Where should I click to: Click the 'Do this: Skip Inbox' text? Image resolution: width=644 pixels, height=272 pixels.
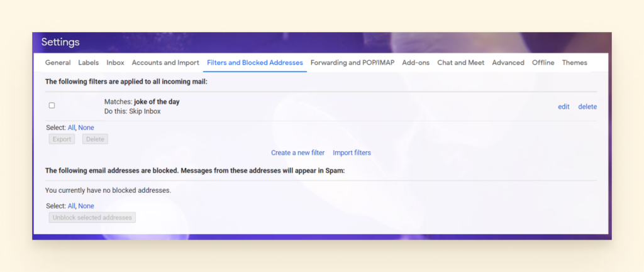tap(132, 111)
